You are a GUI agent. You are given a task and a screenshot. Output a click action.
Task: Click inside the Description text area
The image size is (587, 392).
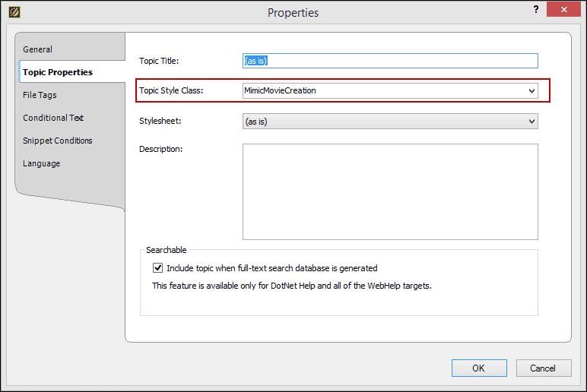[390, 191]
